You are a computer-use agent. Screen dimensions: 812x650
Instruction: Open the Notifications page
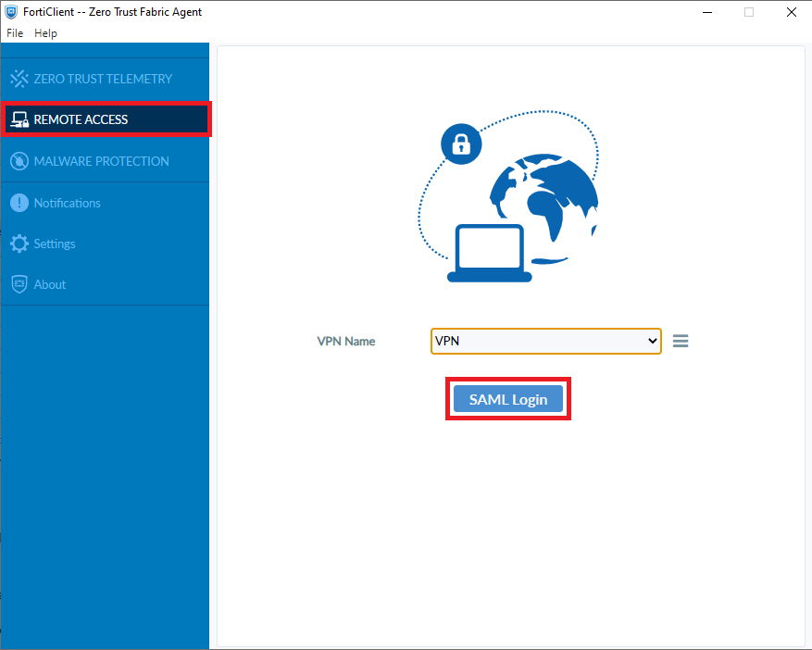click(105, 203)
